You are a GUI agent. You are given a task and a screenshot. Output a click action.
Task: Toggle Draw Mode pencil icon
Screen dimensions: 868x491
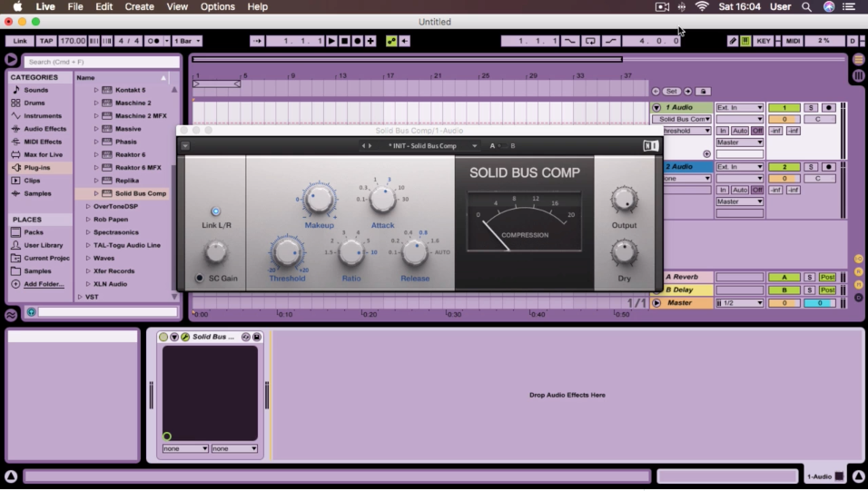[733, 41]
